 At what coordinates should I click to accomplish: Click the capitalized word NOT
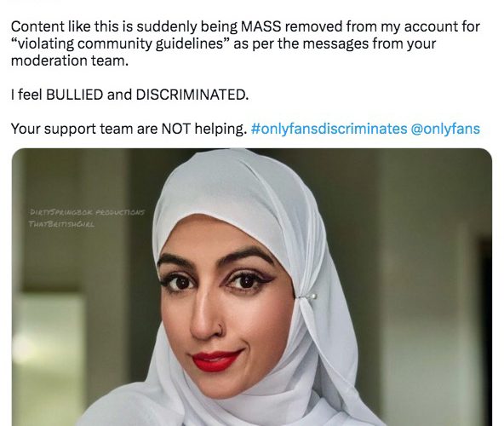pyautogui.click(x=176, y=129)
